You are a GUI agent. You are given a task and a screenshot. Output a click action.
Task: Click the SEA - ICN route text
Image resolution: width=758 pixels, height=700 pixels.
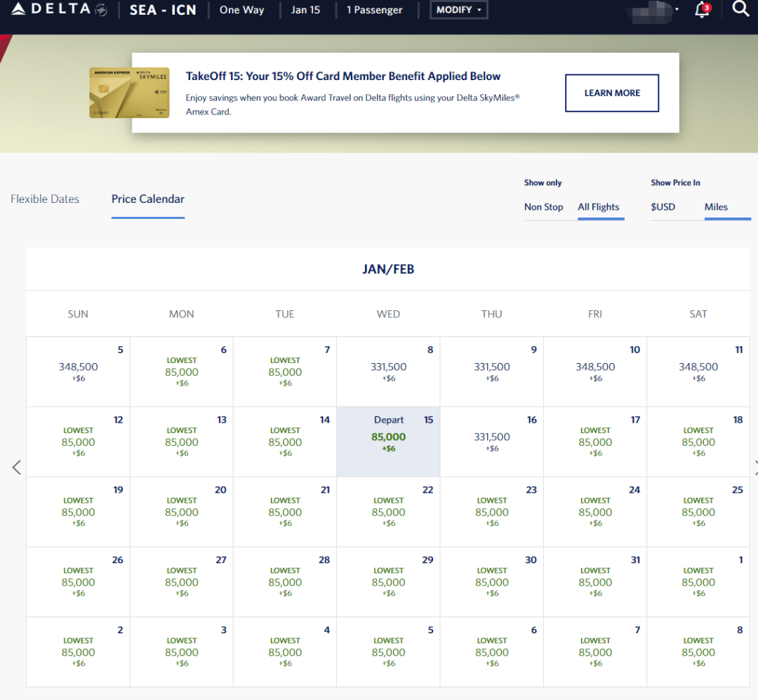163,11
